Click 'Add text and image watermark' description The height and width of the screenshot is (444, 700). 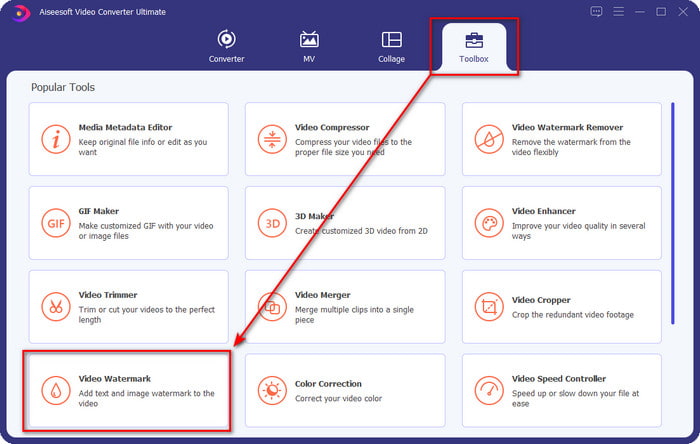tap(146, 398)
